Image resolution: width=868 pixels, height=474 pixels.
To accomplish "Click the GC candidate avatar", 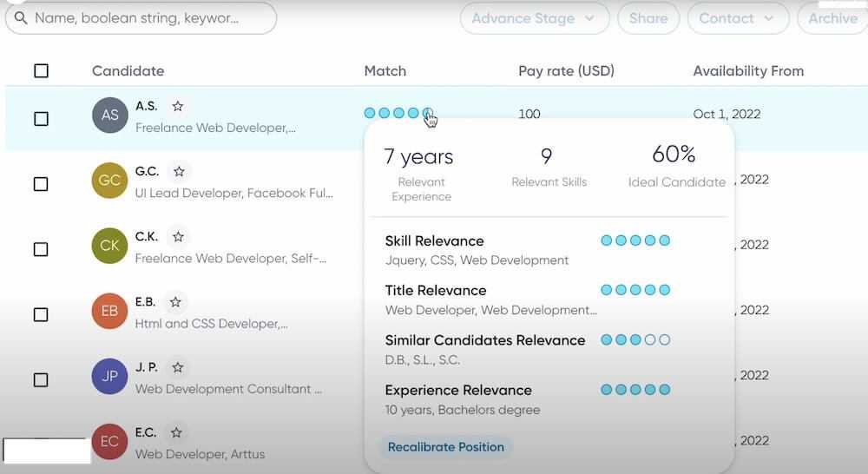I will 109,180.
